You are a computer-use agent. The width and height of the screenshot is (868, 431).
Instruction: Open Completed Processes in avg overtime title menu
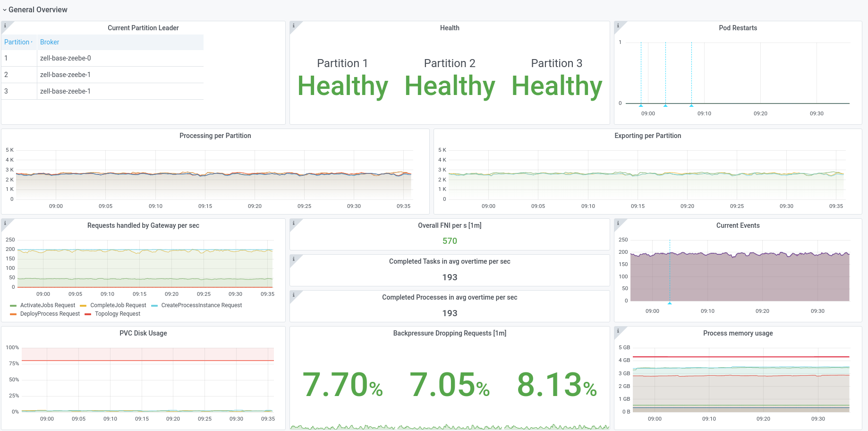[450, 297]
